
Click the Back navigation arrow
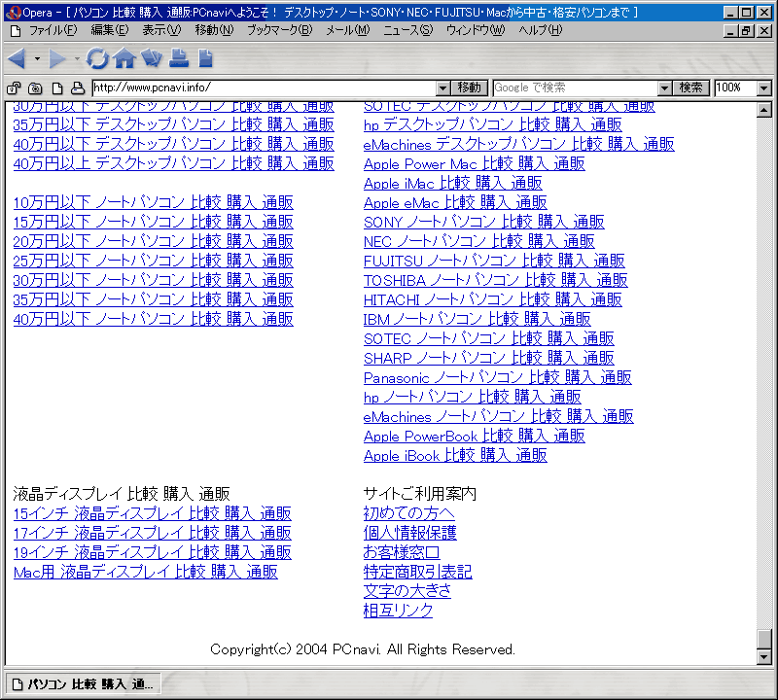click(17, 58)
